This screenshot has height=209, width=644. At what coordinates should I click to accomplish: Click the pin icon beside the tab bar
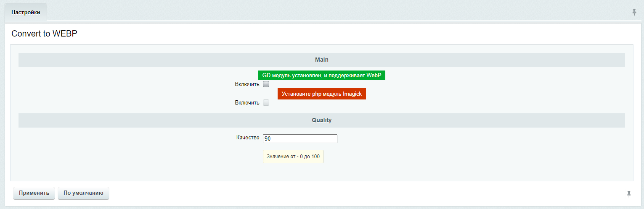pos(634,12)
